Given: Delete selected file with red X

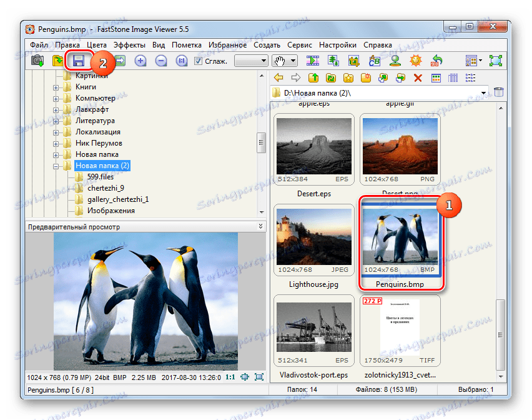Looking at the screenshot, I should click(418, 78).
